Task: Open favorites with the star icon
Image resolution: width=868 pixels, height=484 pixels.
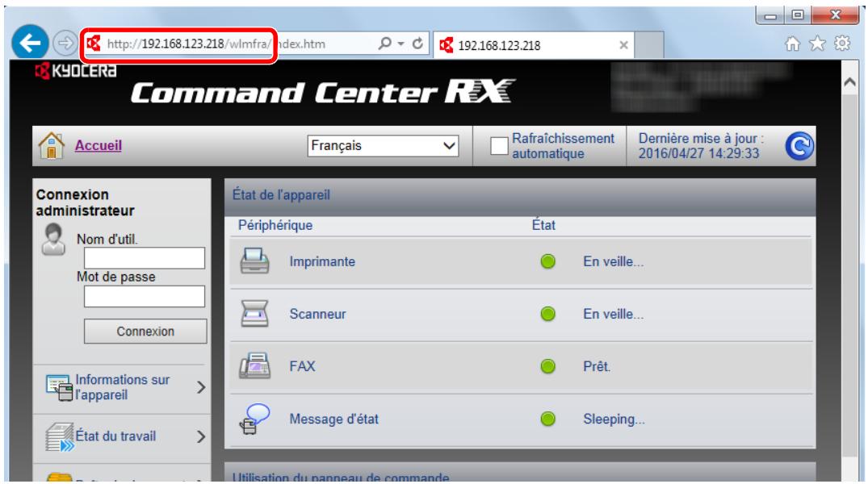Action: (x=817, y=44)
